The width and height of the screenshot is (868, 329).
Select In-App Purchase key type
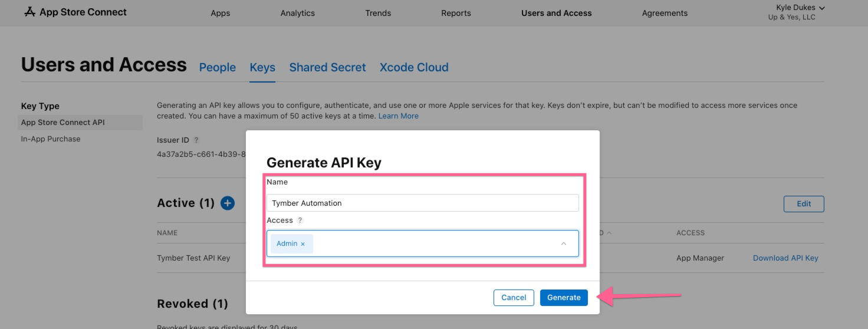click(51, 139)
